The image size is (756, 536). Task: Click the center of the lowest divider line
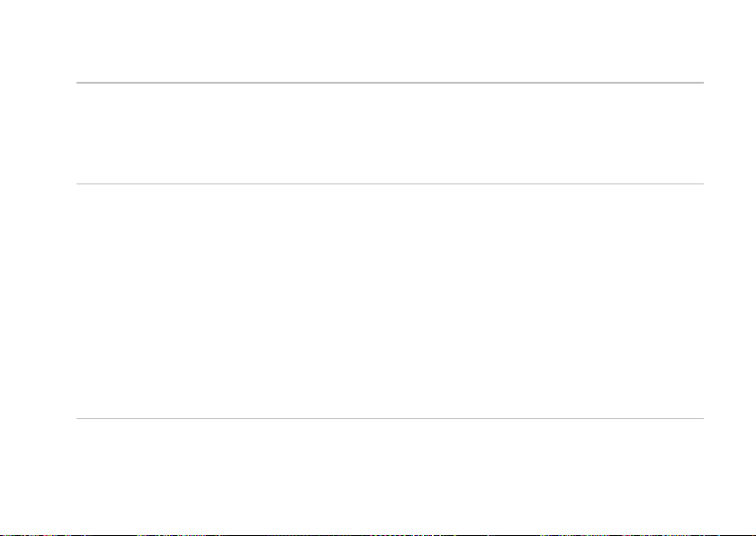(x=390, y=418)
